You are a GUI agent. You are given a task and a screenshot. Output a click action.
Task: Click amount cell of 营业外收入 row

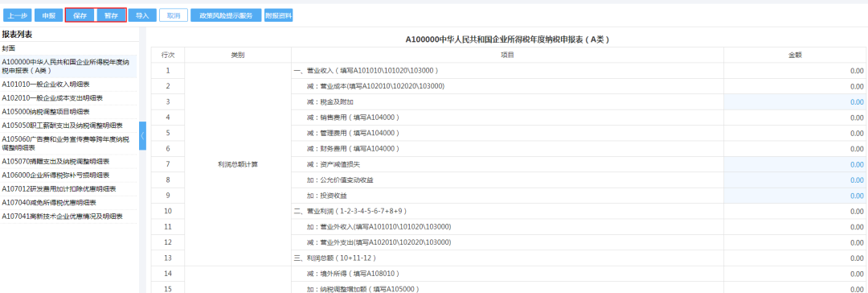796,227
